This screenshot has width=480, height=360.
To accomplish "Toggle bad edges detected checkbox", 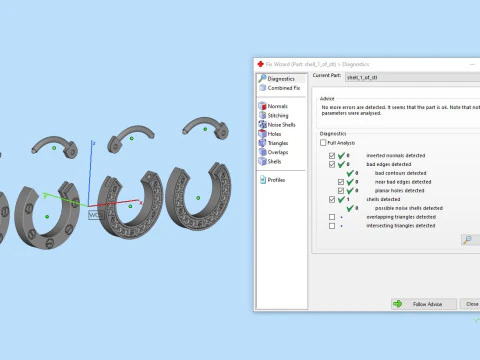I will point(332,164).
